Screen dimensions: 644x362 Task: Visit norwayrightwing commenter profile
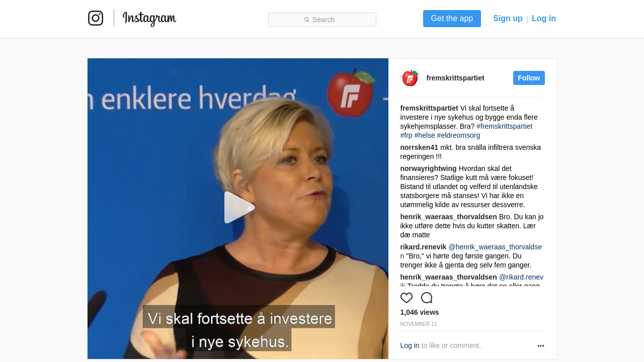(x=428, y=168)
